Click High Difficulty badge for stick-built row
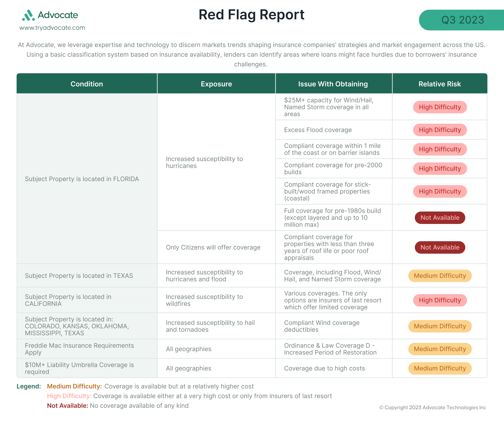Image resolution: width=504 pixels, height=423 pixels. click(440, 191)
